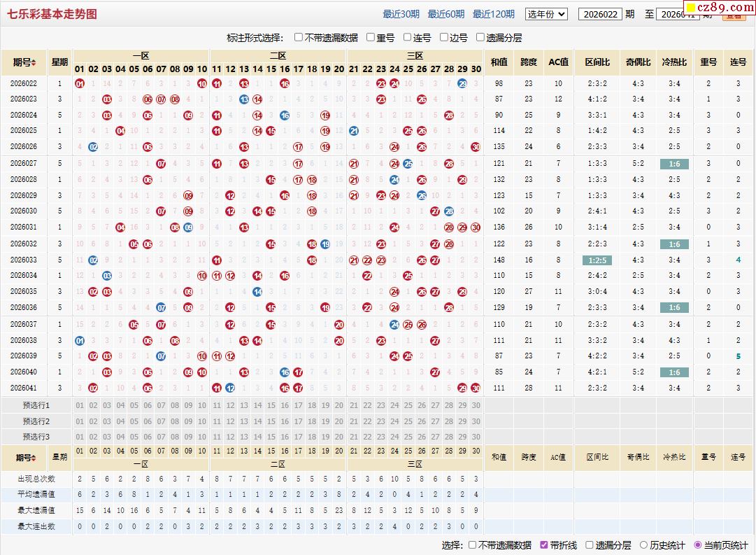Viewport: 756px width, 555px height.
Task: Enable top 不带遗漏数据 checkbox
Action: [x=299, y=37]
